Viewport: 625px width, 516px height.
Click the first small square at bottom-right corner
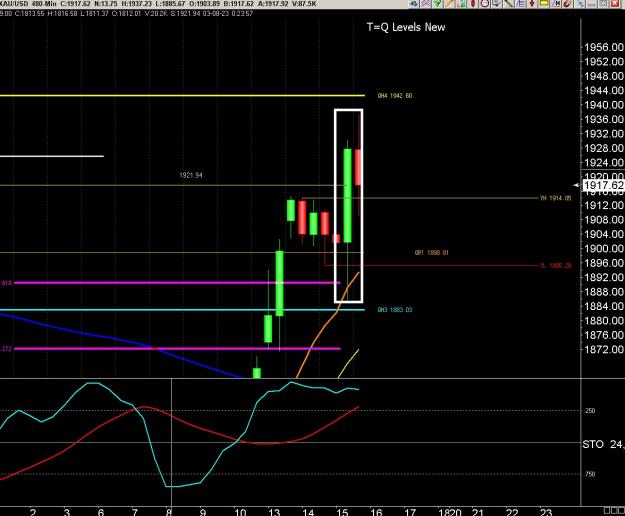pyautogui.click(x=606, y=510)
